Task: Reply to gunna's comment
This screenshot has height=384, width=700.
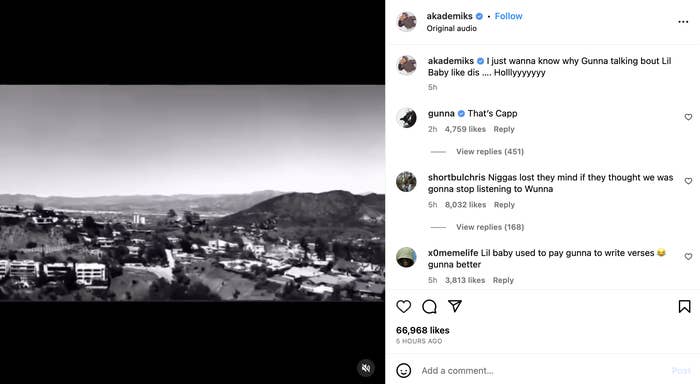Action: 504,129
